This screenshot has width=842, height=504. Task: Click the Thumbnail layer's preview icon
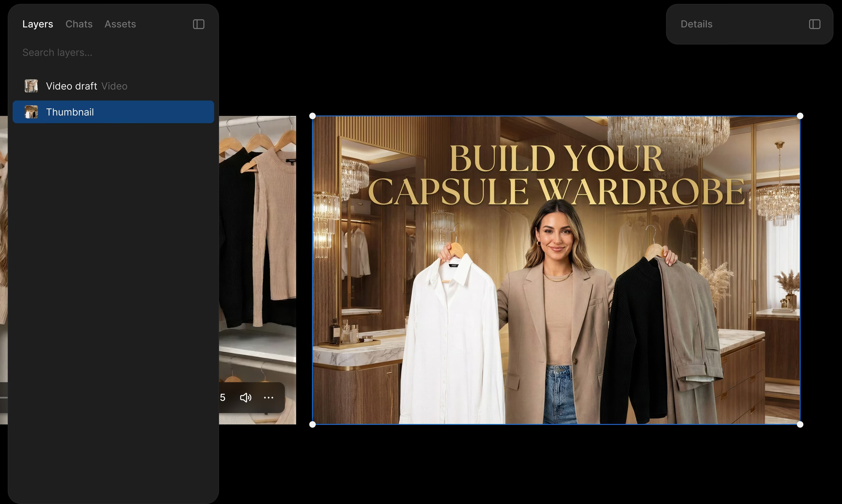pyautogui.click(x=31, y=112)
